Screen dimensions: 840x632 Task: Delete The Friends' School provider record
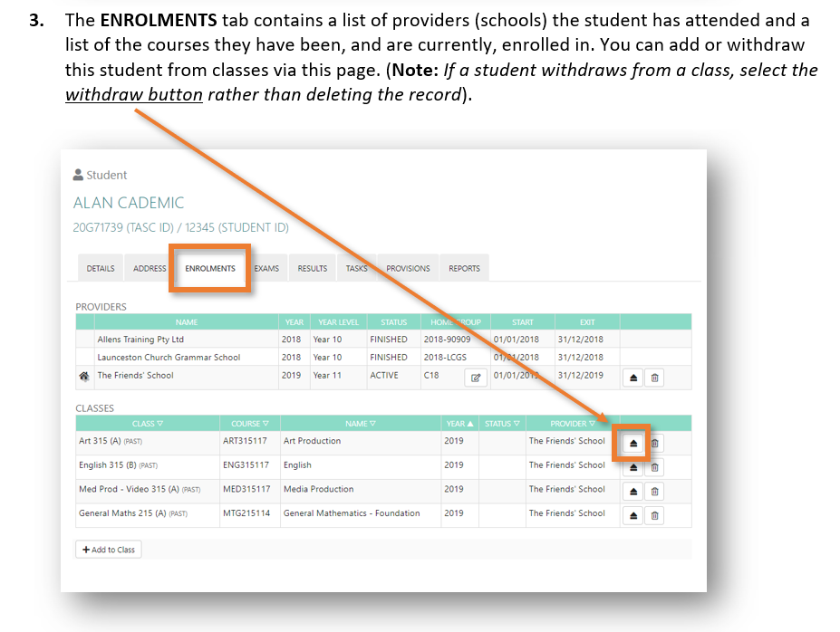tap(655, 378)
